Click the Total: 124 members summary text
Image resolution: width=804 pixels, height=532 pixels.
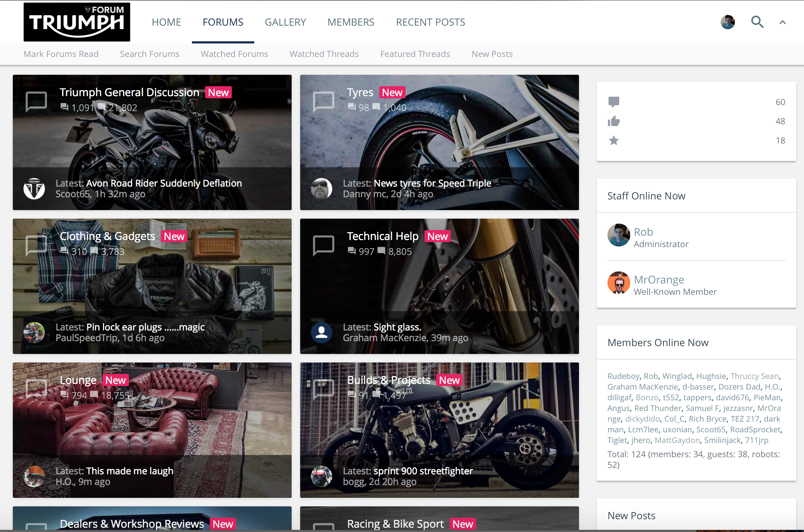click(694, 459)
